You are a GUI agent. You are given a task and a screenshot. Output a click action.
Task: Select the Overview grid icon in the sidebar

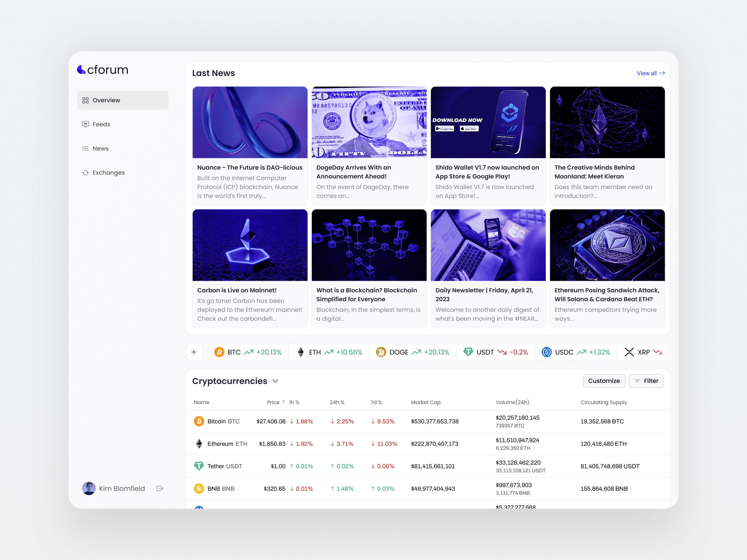pos(86,100)
